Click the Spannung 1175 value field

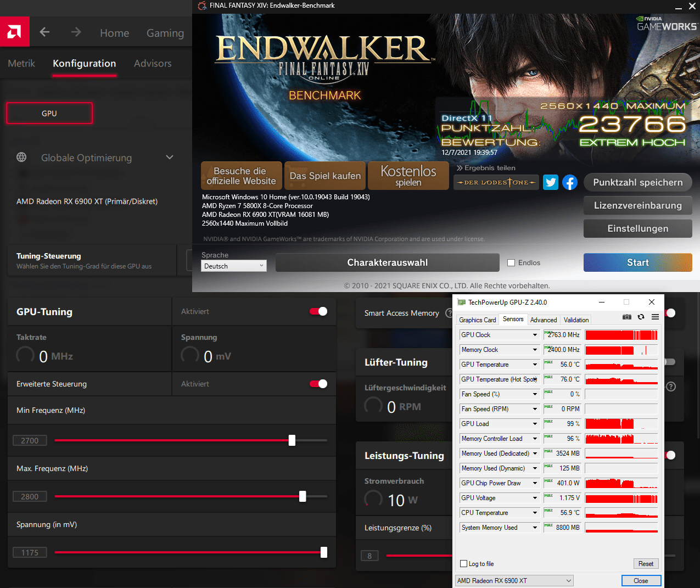coord(30,552)
